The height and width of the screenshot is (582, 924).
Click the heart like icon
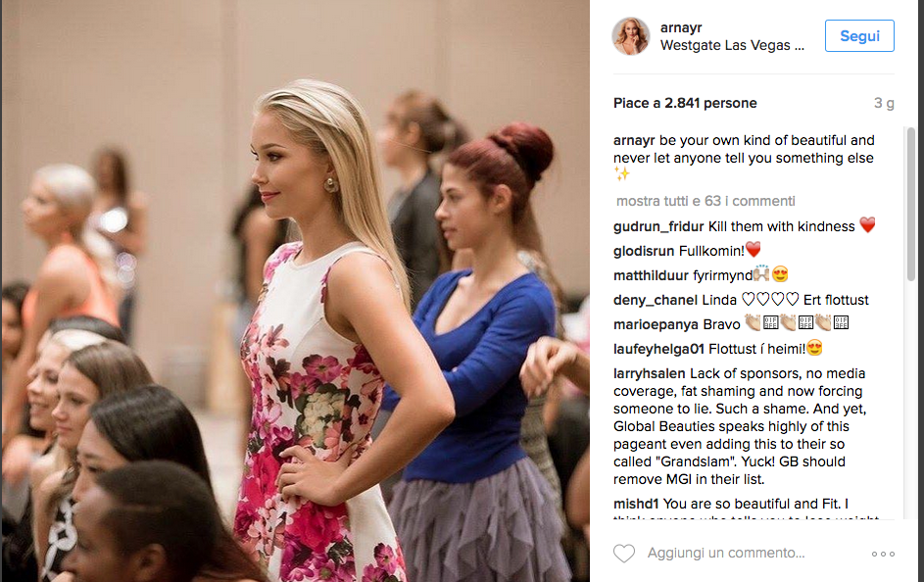point(624,554)
